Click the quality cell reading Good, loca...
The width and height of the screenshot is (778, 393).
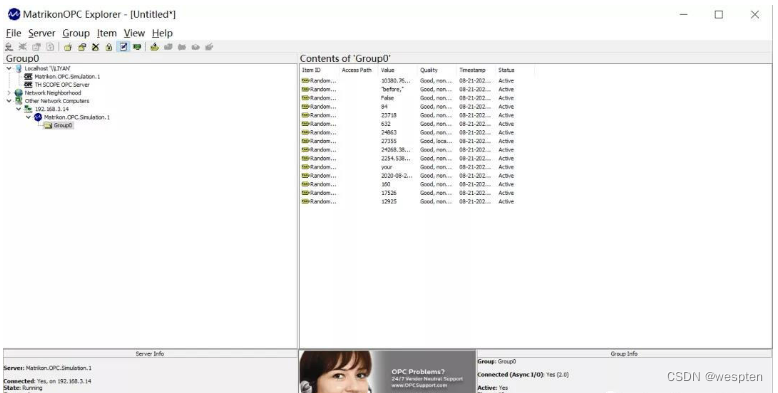pyautogui.click(x=436, y=141)
